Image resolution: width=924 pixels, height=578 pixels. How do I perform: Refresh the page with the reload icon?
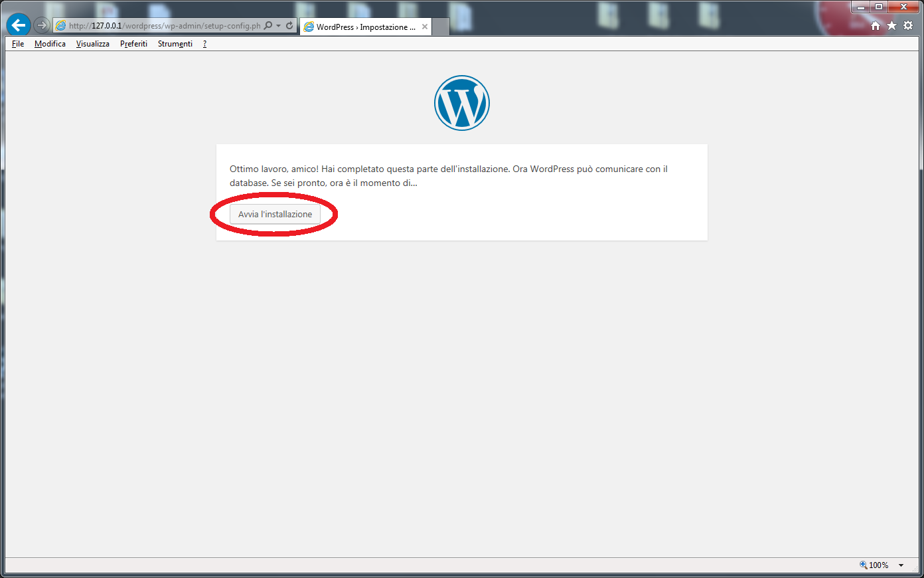click(289, 26)
